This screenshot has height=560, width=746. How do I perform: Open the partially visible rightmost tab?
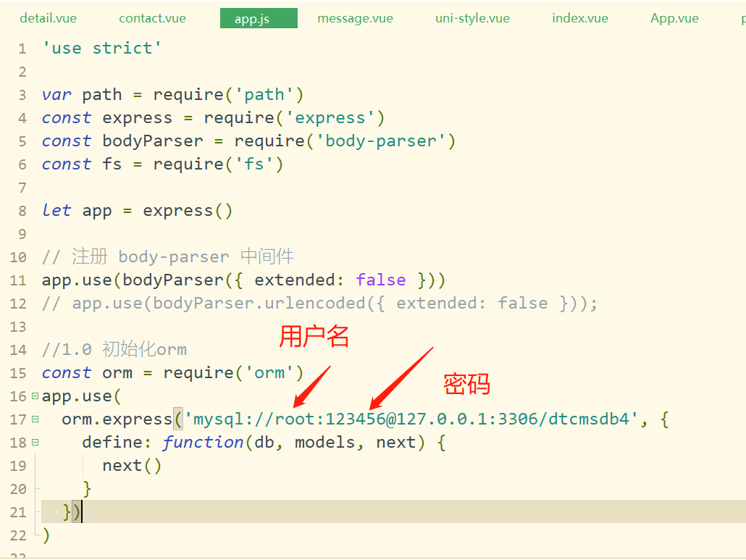(742, 18)
